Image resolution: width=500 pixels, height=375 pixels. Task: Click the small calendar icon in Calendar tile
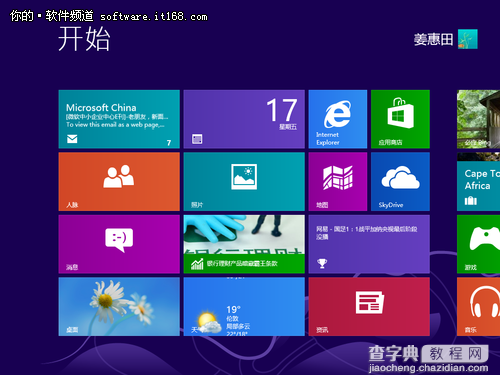pos(197,139)
